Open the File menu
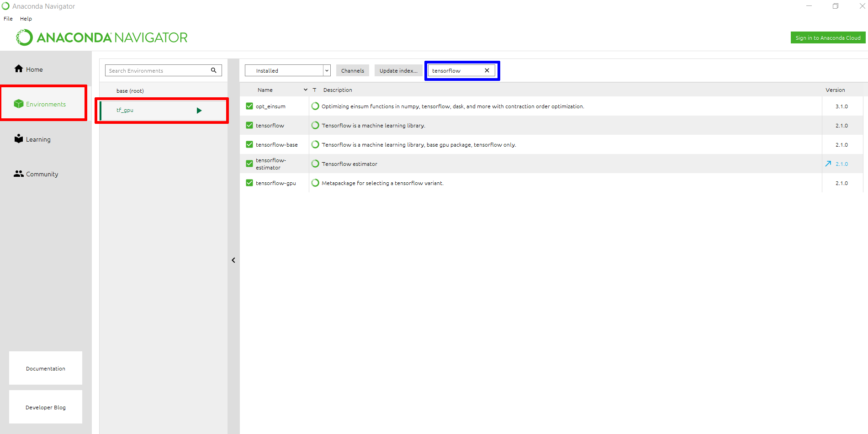This screenshot has width=868, height=434. click(8, 19)
